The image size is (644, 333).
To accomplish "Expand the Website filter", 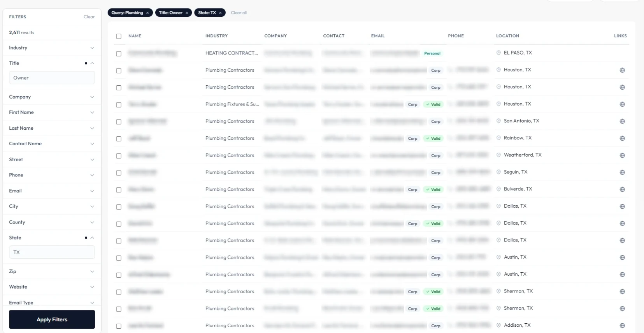I will coord(52,287).
